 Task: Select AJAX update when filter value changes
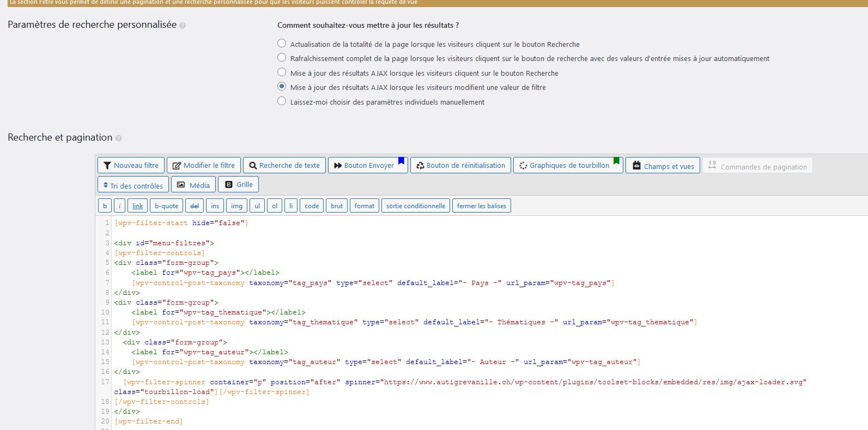[x=282, y=86]
